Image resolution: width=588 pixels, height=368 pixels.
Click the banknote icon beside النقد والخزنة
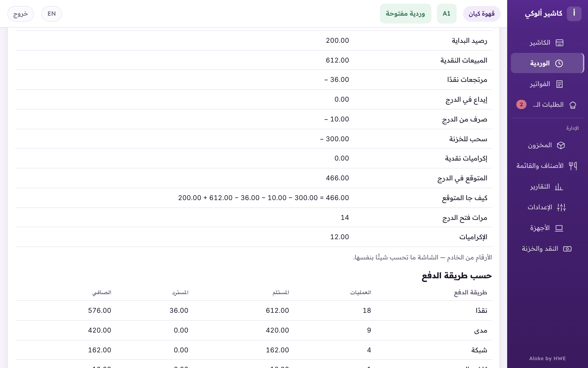(x=567, y=249)
